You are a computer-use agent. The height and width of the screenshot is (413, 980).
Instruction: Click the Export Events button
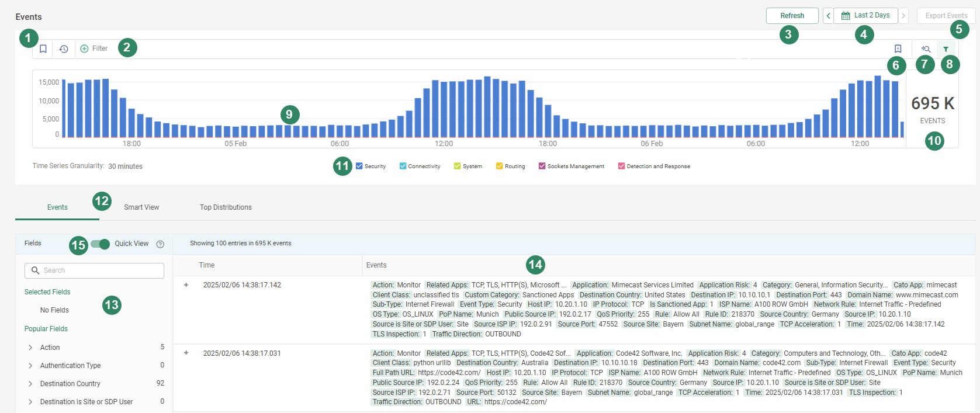946,16
